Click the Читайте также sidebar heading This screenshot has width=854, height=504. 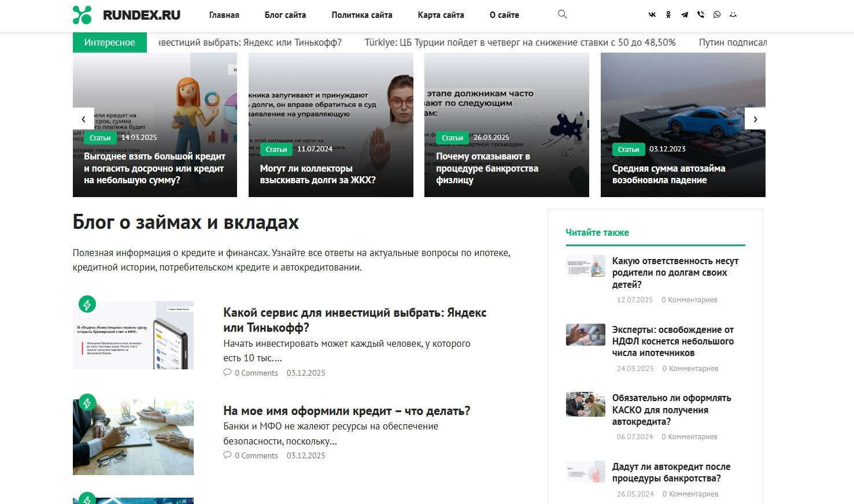click(x=597, y=232)
